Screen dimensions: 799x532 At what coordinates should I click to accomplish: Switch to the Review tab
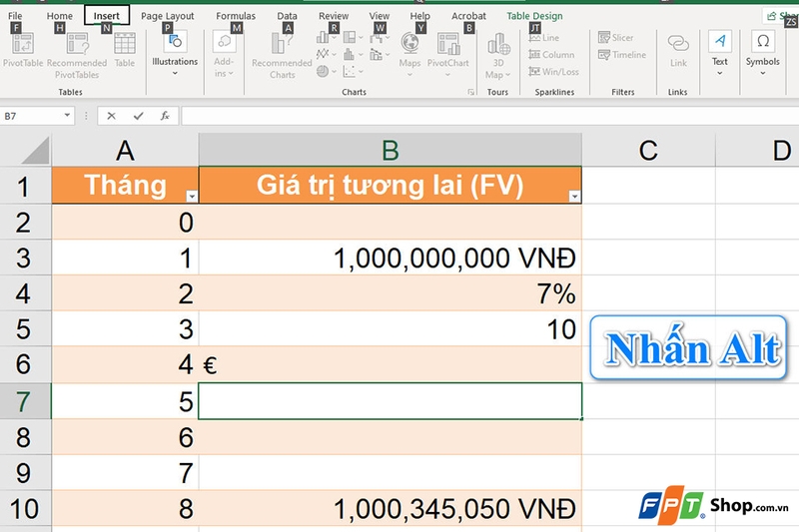pos(334,16)
